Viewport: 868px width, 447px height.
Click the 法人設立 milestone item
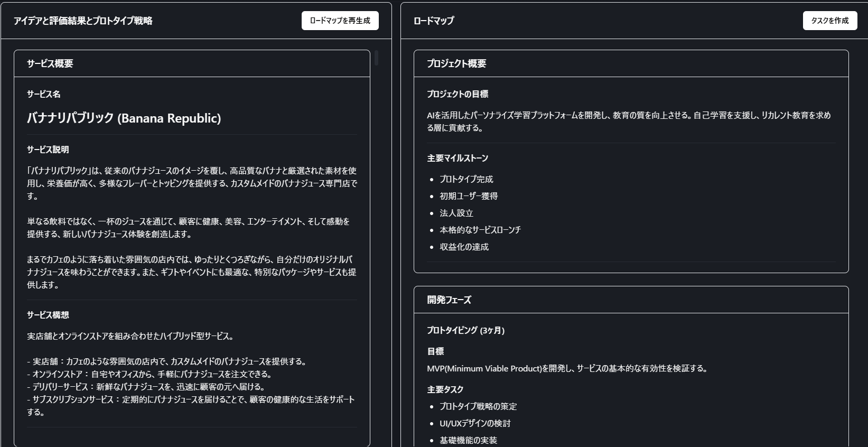(x=456, y=213)
